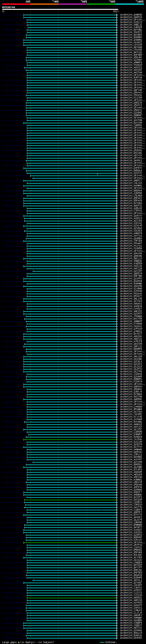Click the purple ~60% identity legend segment

(73, 4)
